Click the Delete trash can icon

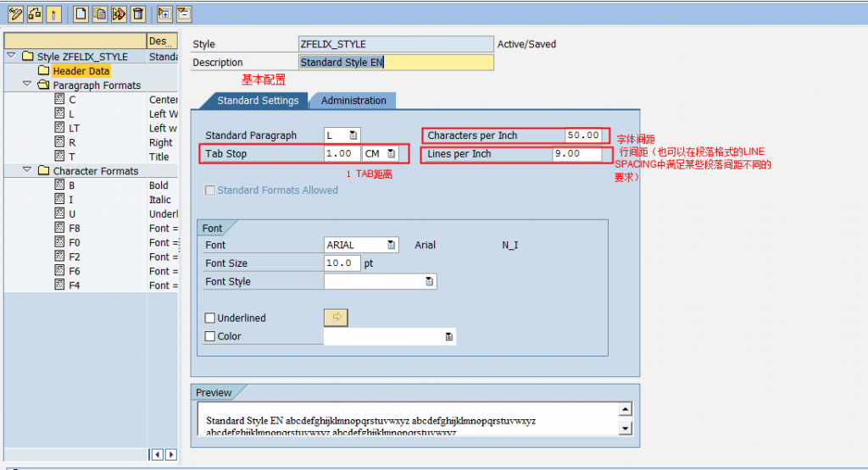pyautogui.click(x=137, y=14)
